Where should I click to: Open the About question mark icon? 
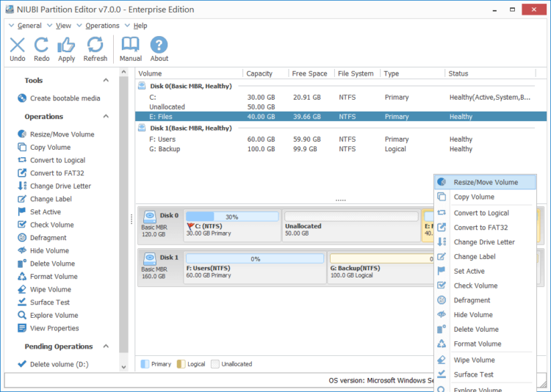(x=159, y=45)
